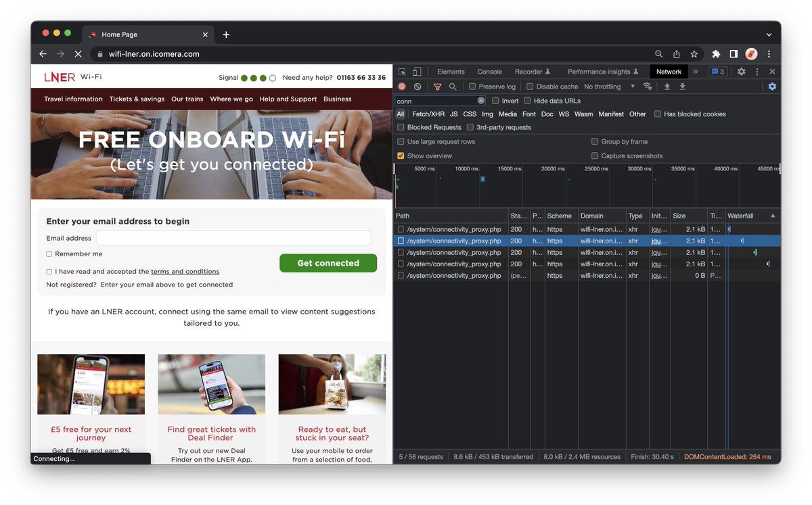Open the network search magnifier
The height and width of the screenshot is (505, 812).
point(453,87)
